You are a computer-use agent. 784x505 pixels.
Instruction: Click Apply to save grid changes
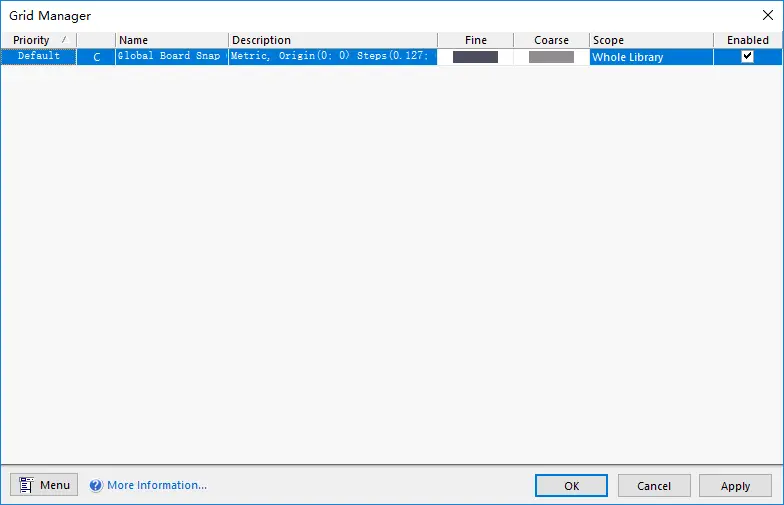tap(735, 486)
